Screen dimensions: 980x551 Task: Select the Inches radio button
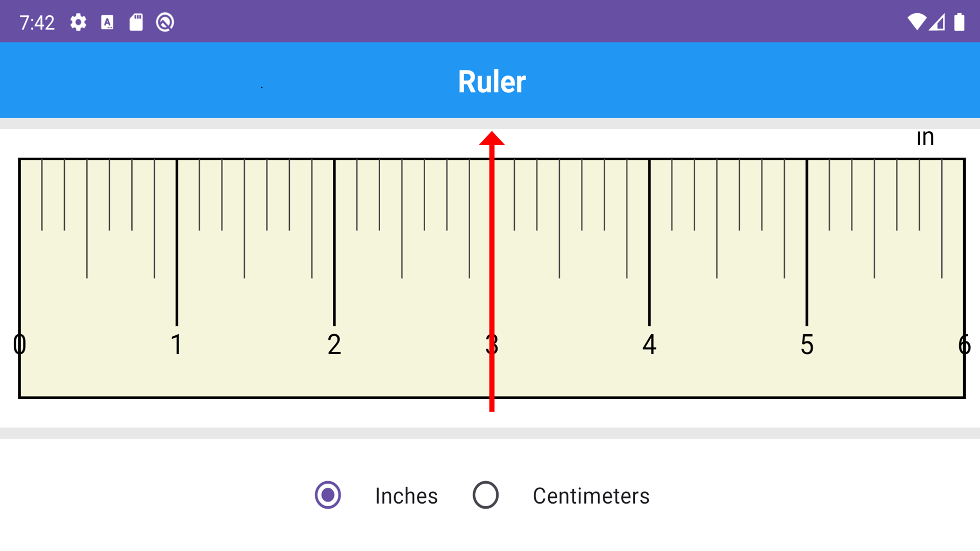pyautogui.click(x=328, y=495)
